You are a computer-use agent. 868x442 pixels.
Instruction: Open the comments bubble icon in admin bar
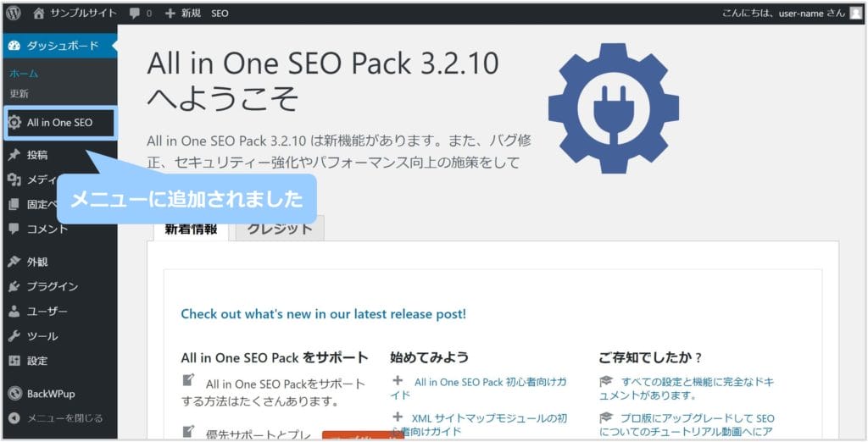[135, 14]
